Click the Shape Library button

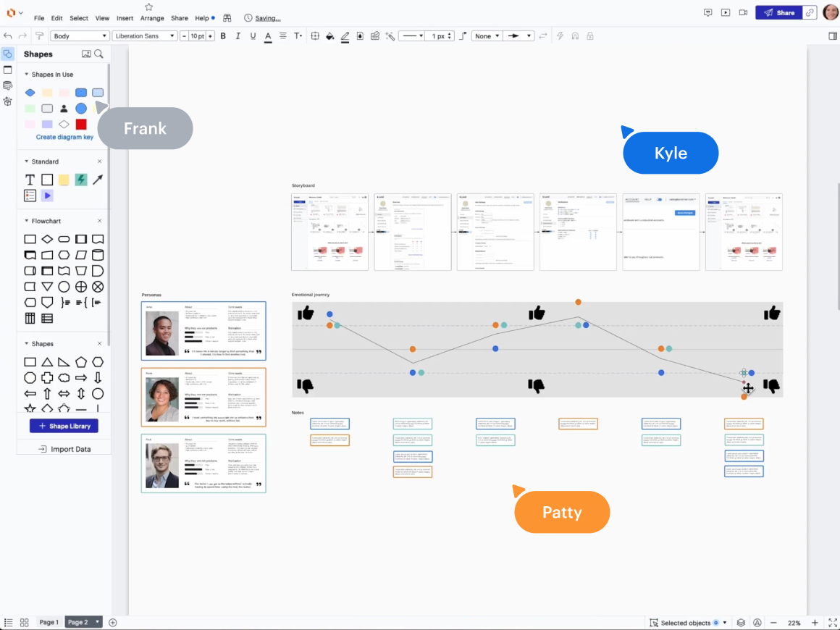coord(64,427)
